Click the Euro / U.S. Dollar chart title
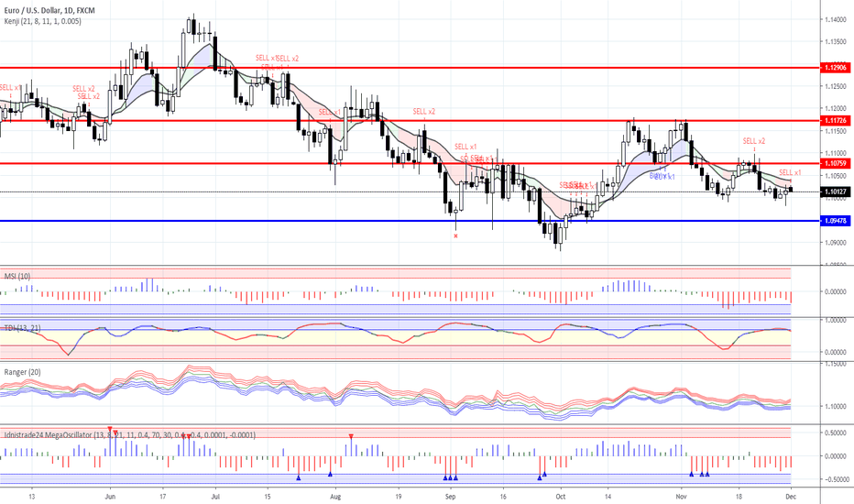The image size is (854, 504). tap(55, 8)
